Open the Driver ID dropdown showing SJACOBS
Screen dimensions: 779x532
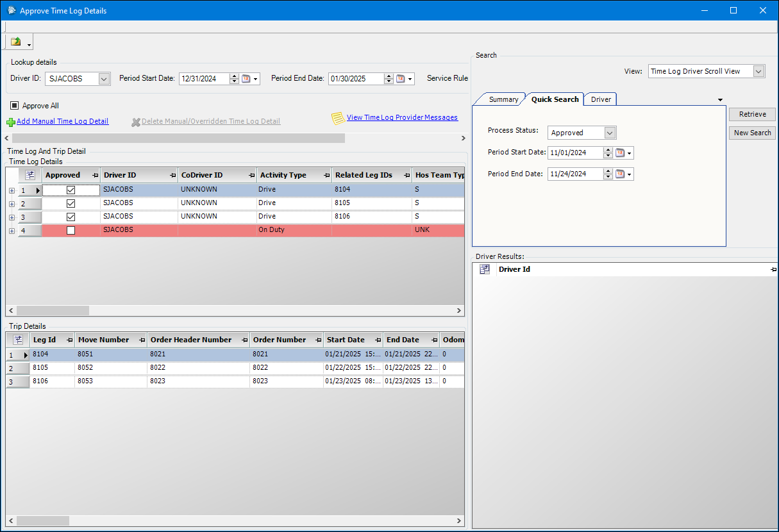point(105,79)
